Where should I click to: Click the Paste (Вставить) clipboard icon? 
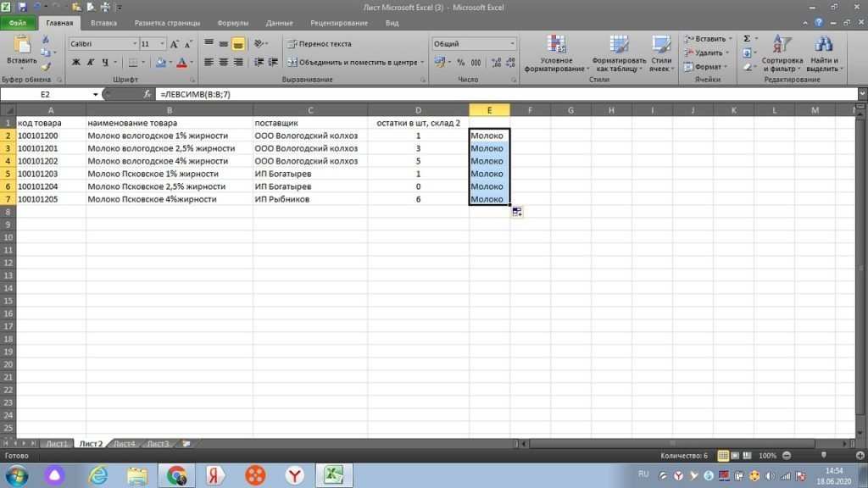tap(21, 44)
